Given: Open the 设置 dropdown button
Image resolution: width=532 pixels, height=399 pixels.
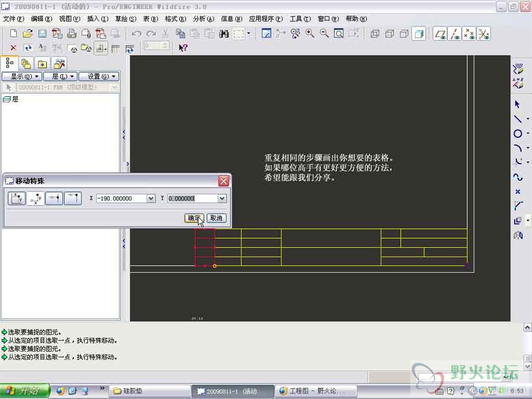Looking at the screenshot, I should 99,76.
